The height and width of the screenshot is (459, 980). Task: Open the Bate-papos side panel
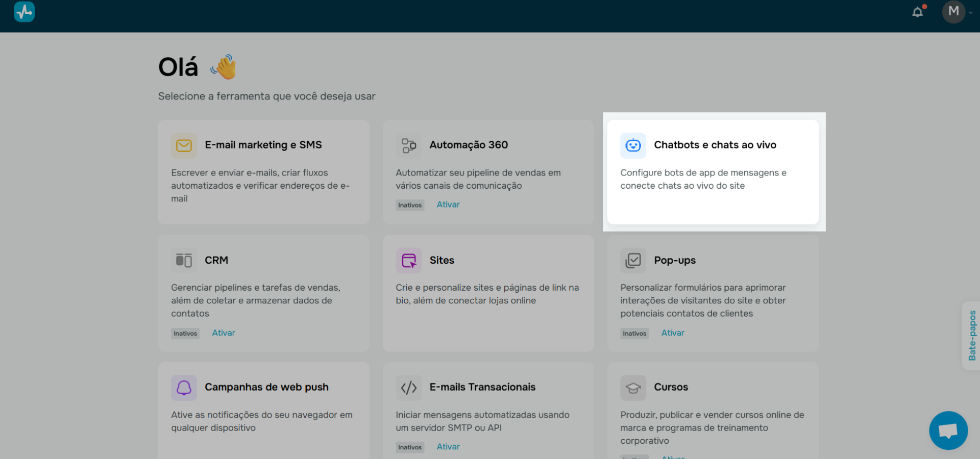click(x=972, y=336)
